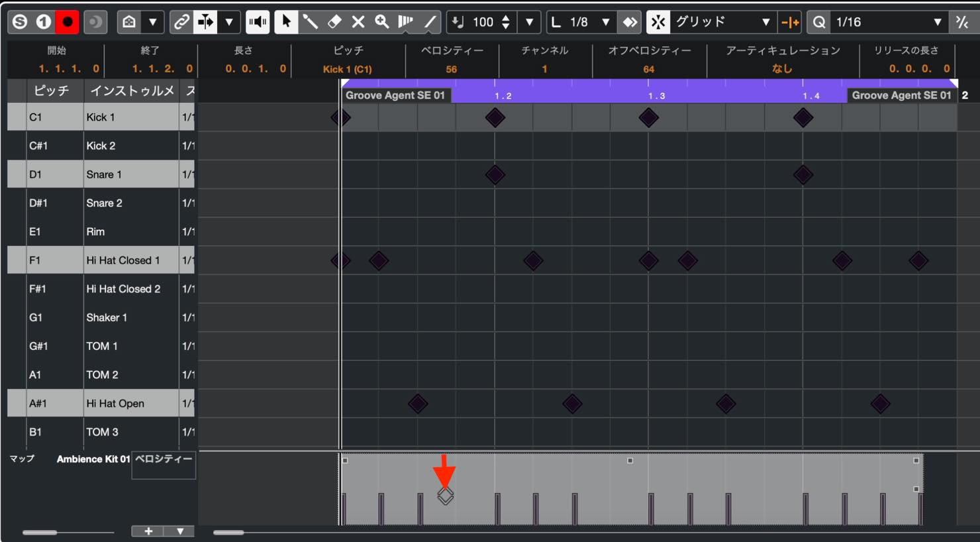This screenshot has height=542, width=980.
Task: Click ピッチ value Kick 1 (C1)
Action: pyautogui.click(x=348, y=69)
